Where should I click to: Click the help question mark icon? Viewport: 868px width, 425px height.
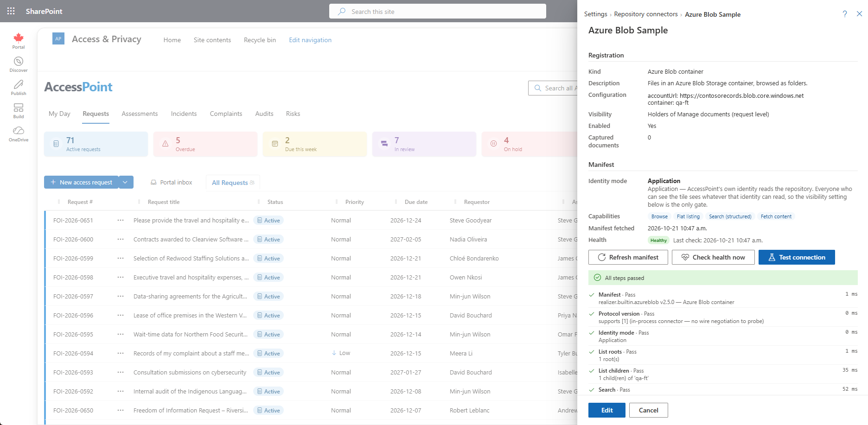[845, 14]
